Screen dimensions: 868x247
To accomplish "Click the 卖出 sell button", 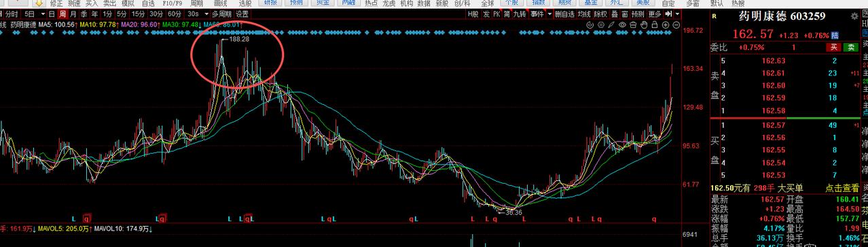I will click(109, 3).
